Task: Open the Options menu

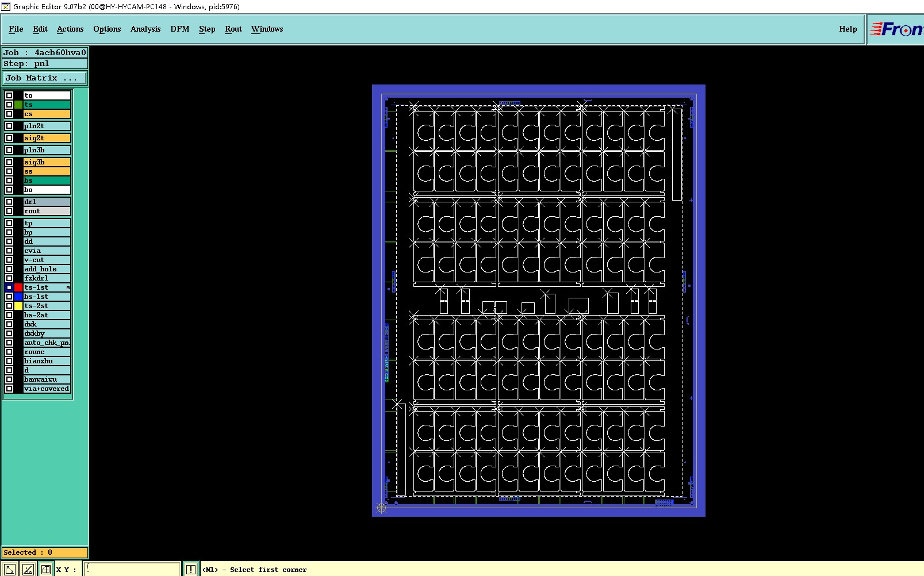Action: tap(107, 29)
